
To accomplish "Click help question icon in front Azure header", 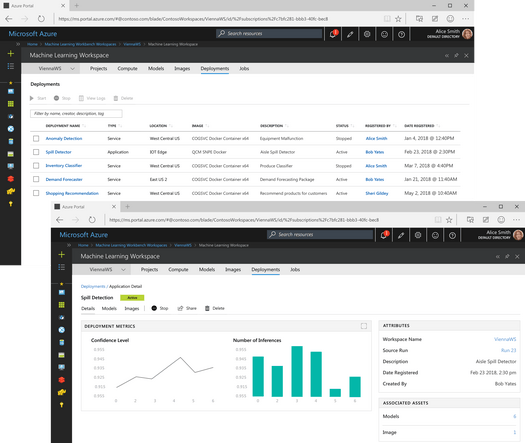I will [452, 235].
